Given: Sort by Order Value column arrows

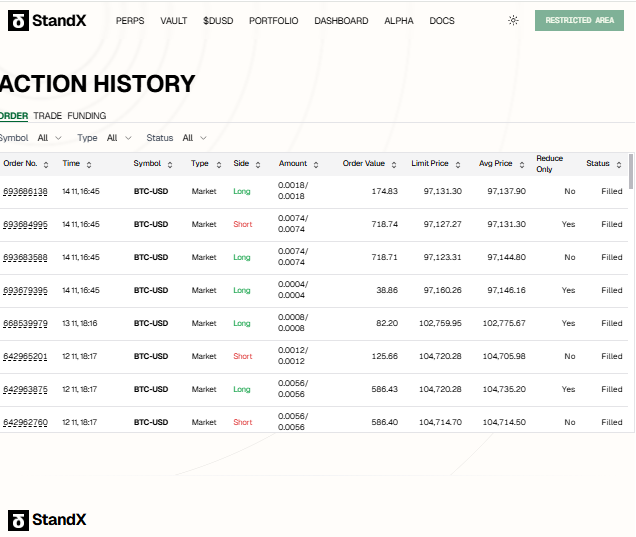Looking at the screenshot, I should [393, 164].
